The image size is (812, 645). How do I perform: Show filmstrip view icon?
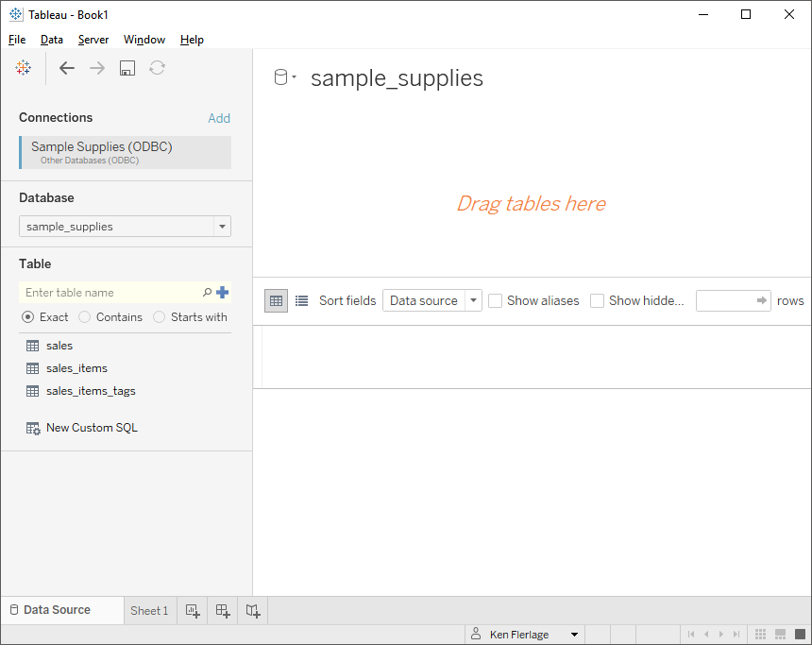tap(781, 634)
